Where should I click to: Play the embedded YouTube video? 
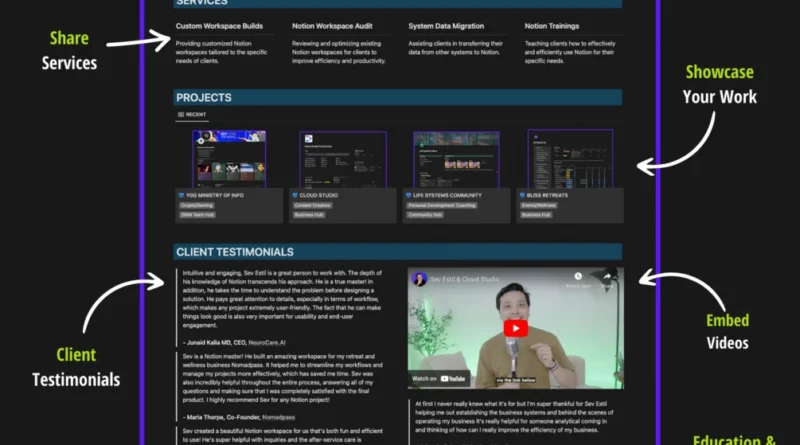515,328
